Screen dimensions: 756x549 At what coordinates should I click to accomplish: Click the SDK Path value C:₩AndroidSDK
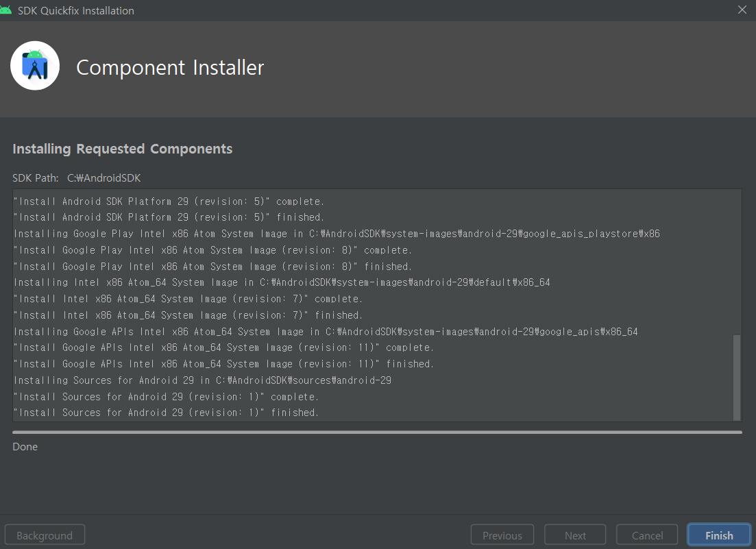(x=103, y=178)
